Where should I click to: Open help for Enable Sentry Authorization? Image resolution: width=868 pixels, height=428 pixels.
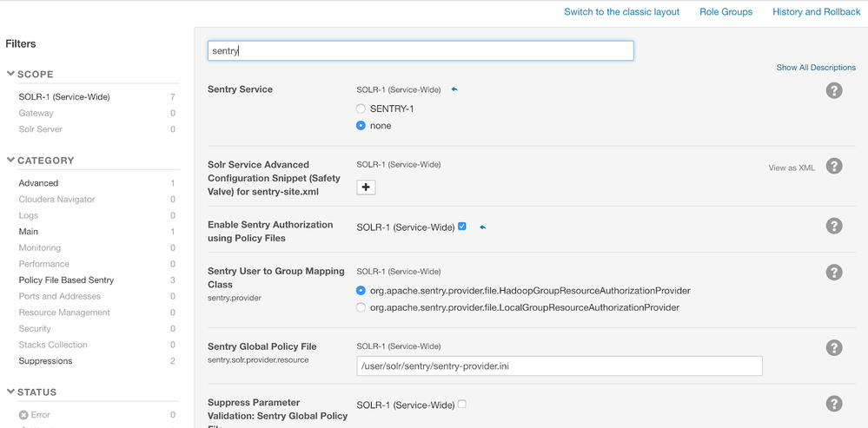tap(834, 227)
